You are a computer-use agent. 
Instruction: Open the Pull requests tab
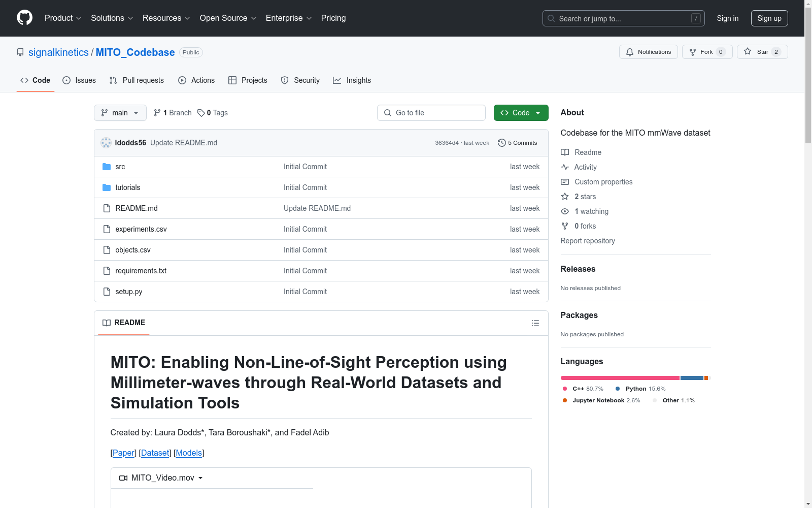(x=137, y=80)
